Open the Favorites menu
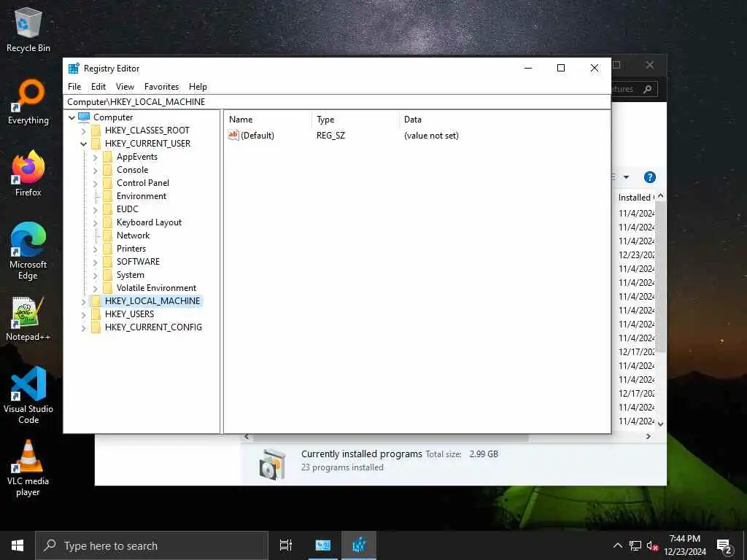This screenshot has height=560, width=747. point(161,87)
